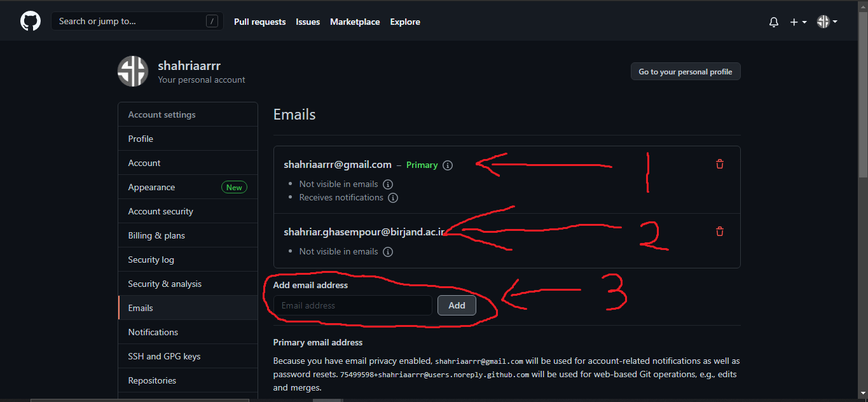
Task: Click info icon next to Primary label
Action: point(448,165)
